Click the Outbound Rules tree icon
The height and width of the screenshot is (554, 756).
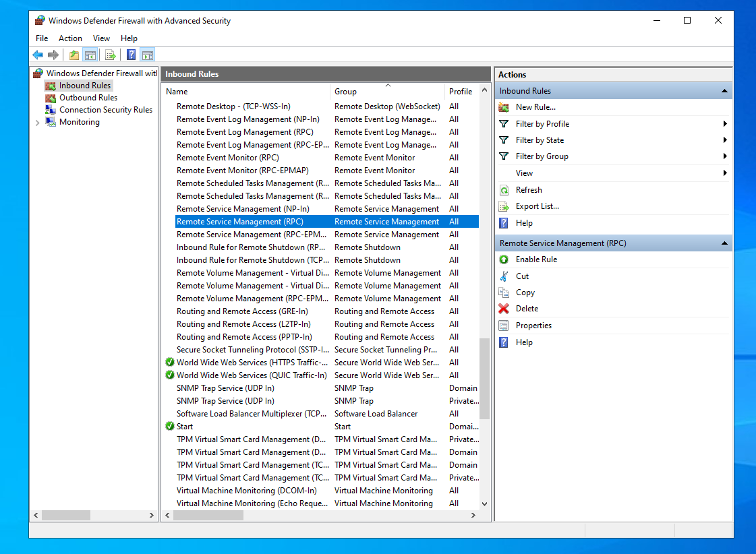click(51, 98)
